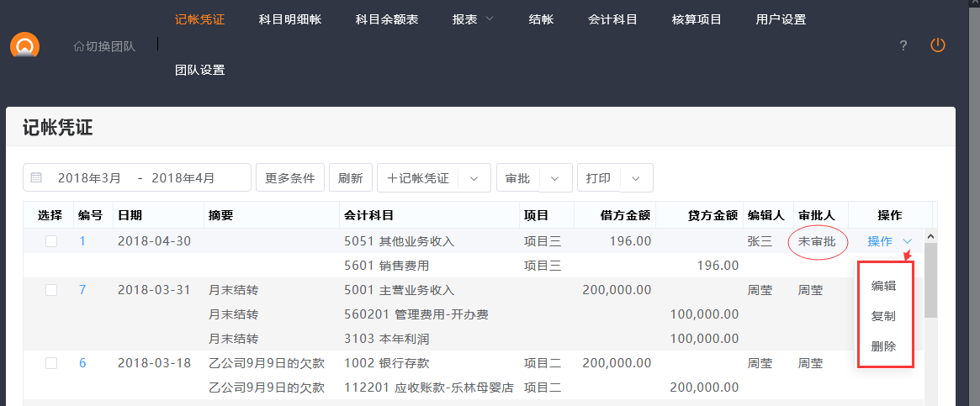Click the home icon beside 切换团队
The width and height of the screenshot is (980, 406).
click(79, 46)
